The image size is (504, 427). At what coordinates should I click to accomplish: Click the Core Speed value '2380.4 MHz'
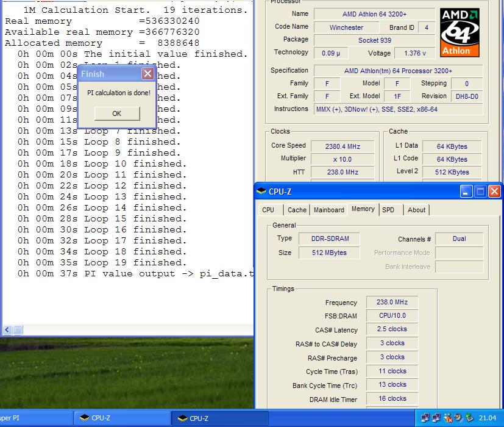[x=343, y=146]
